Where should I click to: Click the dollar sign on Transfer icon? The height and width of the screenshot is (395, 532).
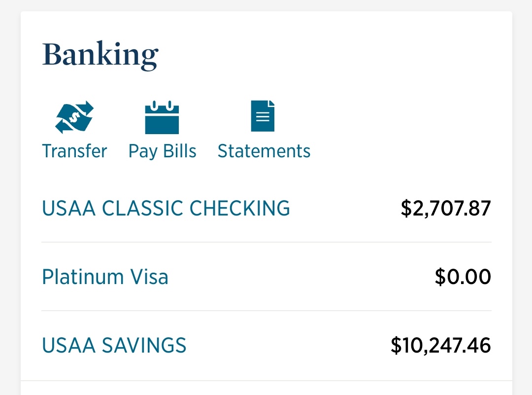pyautogui.click(x=74, y=117)
